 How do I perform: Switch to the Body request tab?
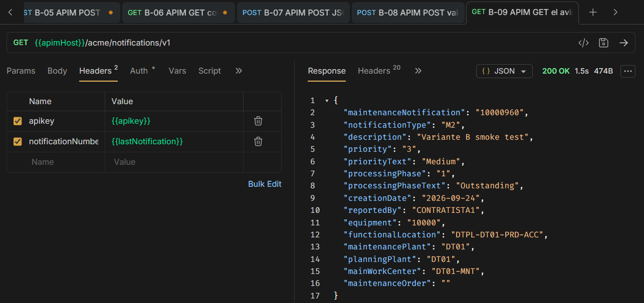pyautogui.click(x=57, y=71)
